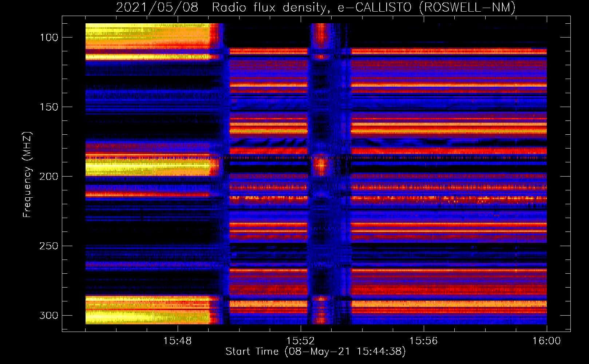Click the 16:00 time tick label
The image size is (589, 364).
pyautogui.click(x=546, y=341)
